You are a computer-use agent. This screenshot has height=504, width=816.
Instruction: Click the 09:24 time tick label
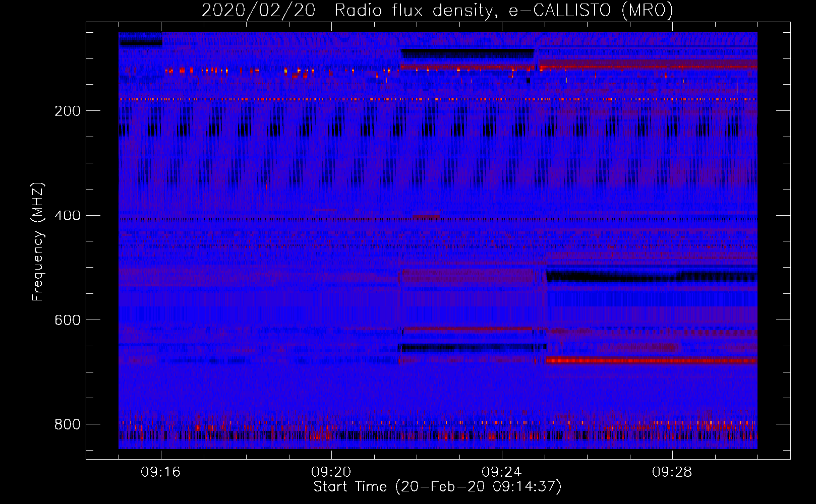click(x=502, y=472)
